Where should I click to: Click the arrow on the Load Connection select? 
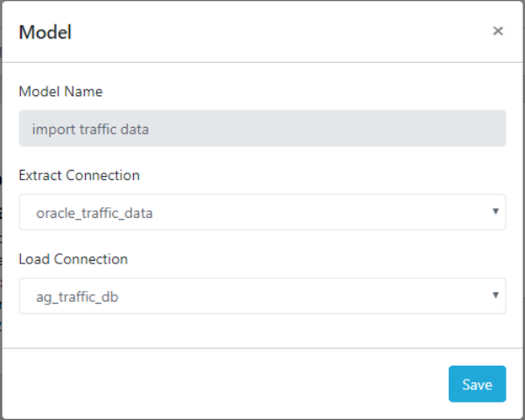495,296
